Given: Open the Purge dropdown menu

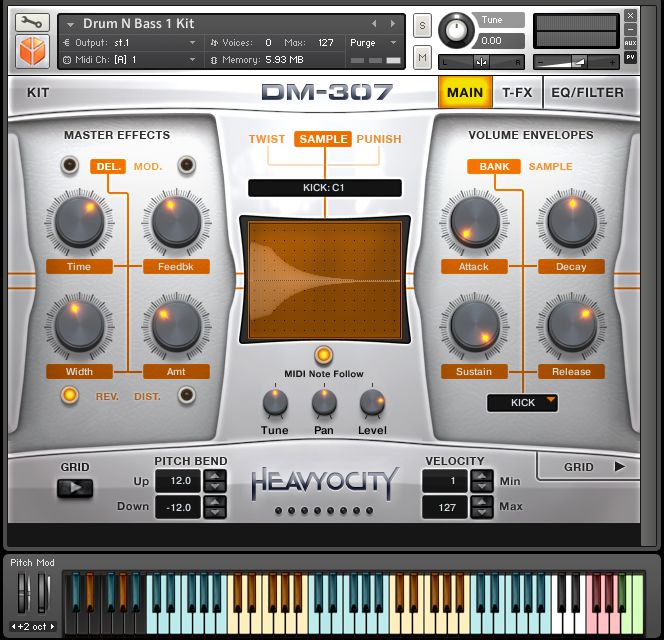Looking at the screenshot, I should click(x=373, y=43).
